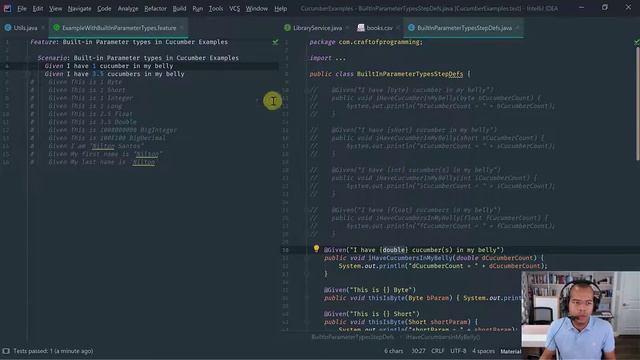Toggle the tool windows icon in status bar
This screenshot has width=640, height=360.
(6, 351)
